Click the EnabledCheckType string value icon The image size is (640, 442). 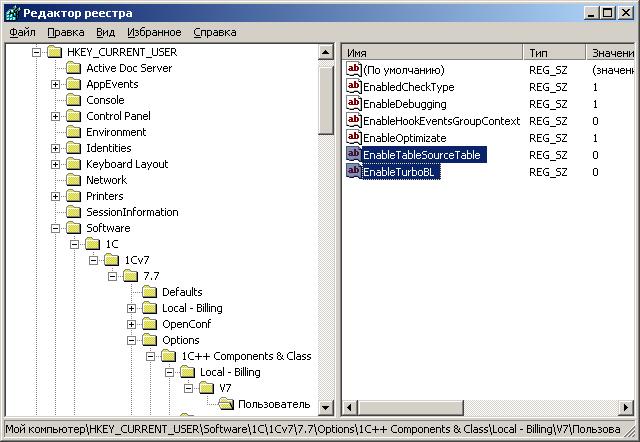click(354, 87)
